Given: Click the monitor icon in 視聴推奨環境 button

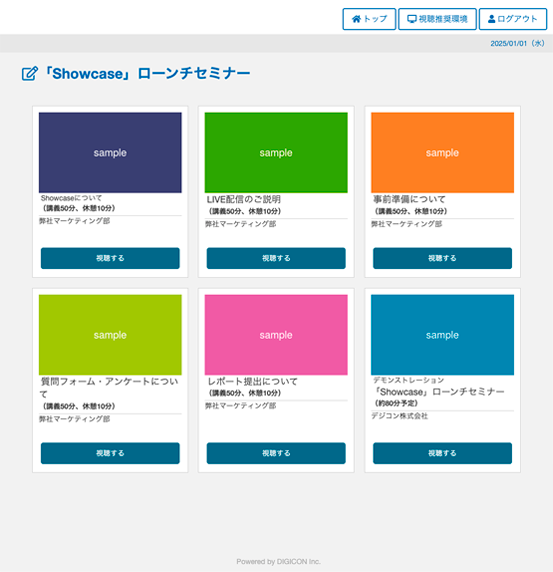Looking at the screenshot, I should tap(412, 19).
